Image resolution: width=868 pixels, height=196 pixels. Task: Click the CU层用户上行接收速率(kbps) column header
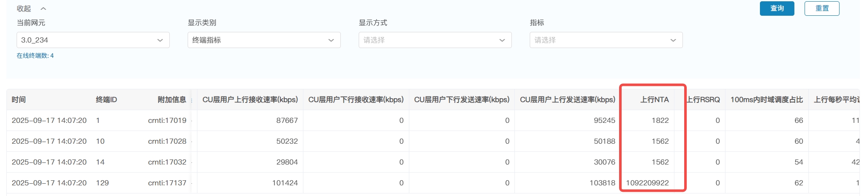point(250,99)
